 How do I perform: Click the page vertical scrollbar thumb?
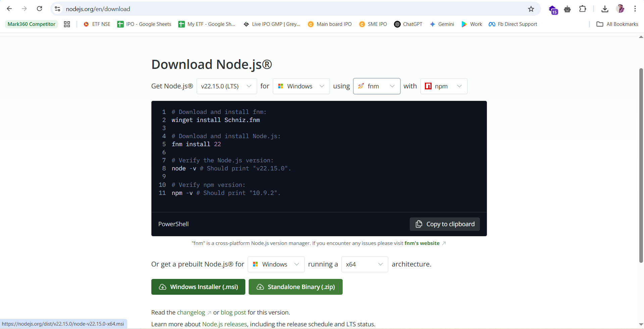(x=641, y=165)
